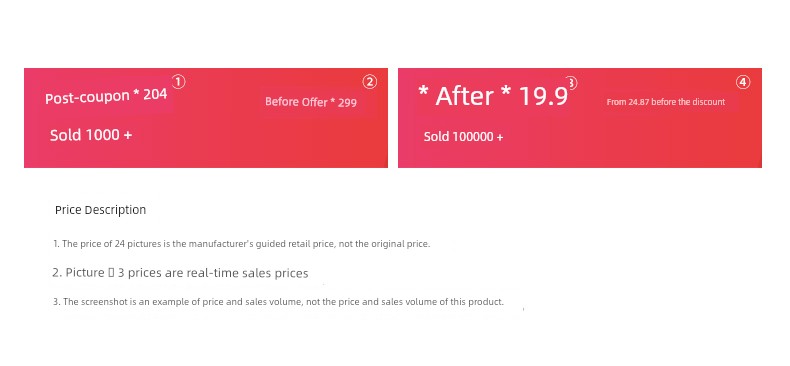This screenshot has height=366, width=790.
Task: Select the circled number 3 marker
Action: [571, 83]
